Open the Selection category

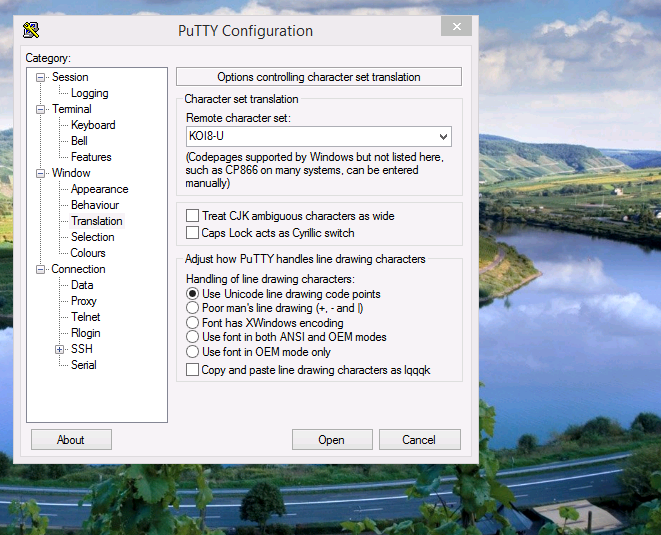point(92,237)
